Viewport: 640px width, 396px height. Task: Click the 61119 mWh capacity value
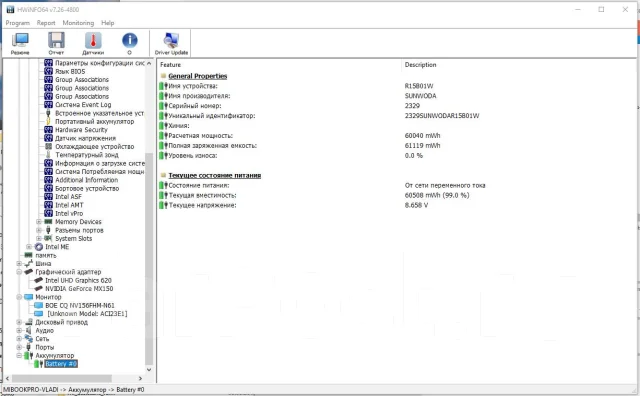point(422,146)
